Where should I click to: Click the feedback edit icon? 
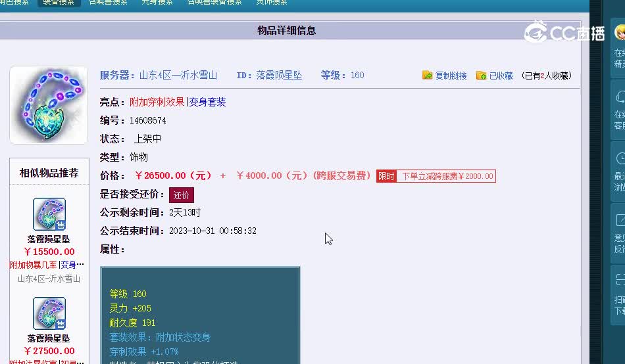click(620, 220)
